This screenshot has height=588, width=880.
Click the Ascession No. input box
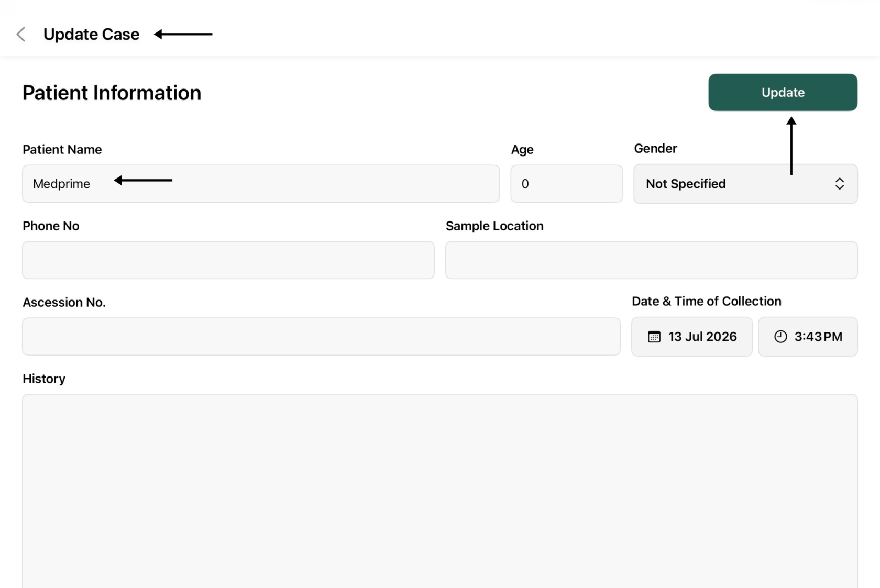pyautogui.click(x=321, y=337)
